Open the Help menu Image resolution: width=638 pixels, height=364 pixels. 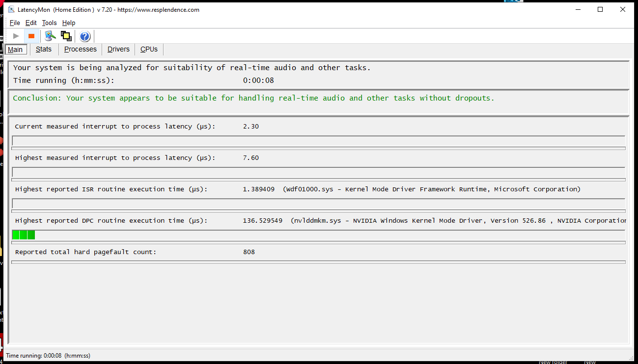tap(69, 23)
